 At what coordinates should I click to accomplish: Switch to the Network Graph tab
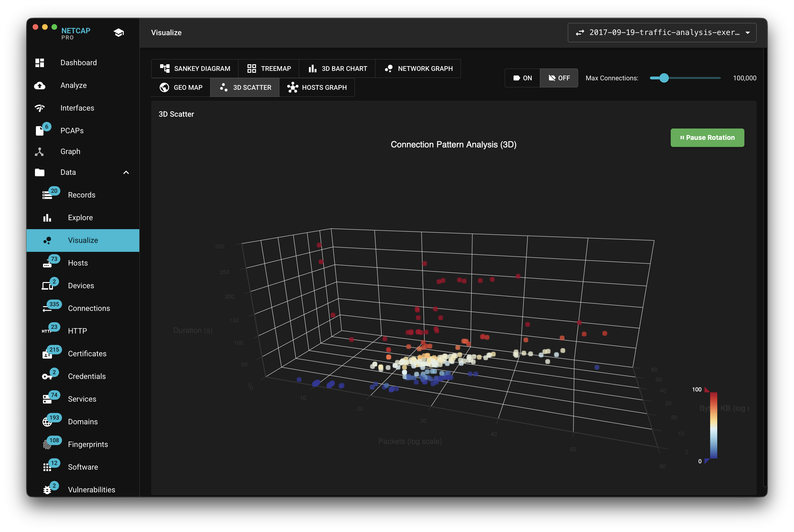[x=418, y=69]
